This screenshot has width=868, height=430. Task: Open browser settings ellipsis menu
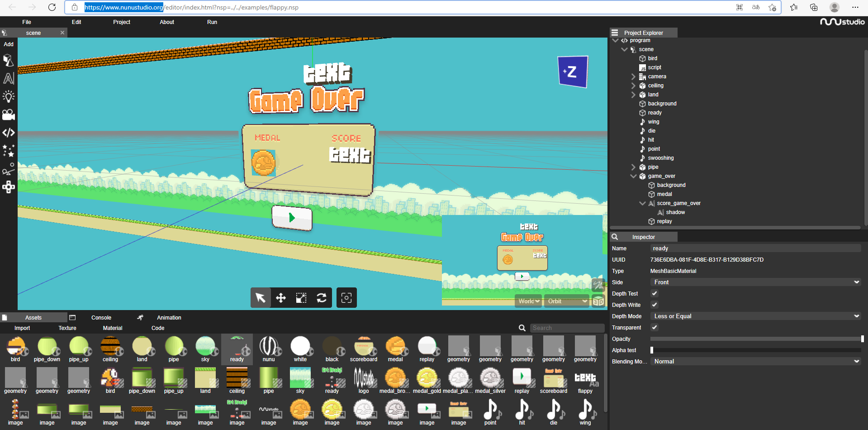pos(855,7)
